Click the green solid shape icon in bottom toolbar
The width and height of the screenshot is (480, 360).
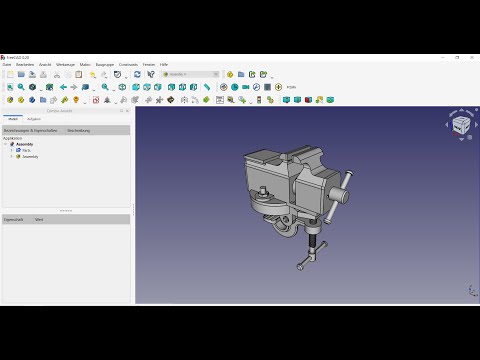(206, 100)
